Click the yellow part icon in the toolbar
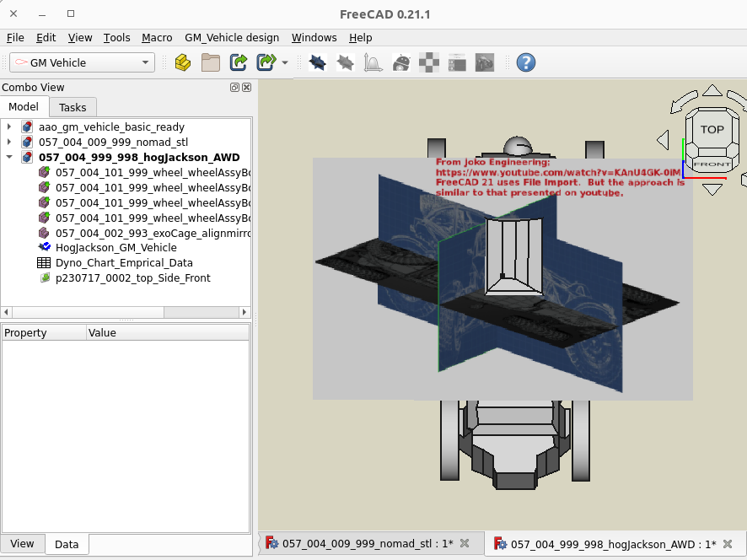The image size is (747, 560). (x=182, y=62)
